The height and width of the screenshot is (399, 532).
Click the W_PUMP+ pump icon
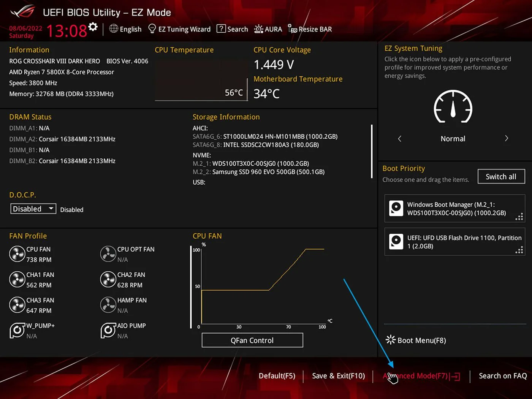(x=17, y=331)
